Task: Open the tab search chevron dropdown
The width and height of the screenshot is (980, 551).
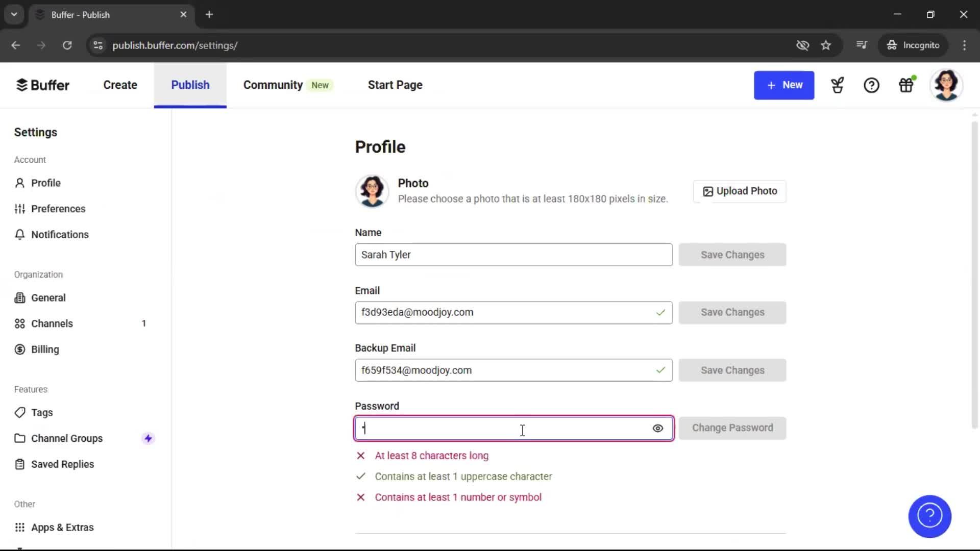Action: (x=14, y=14)
